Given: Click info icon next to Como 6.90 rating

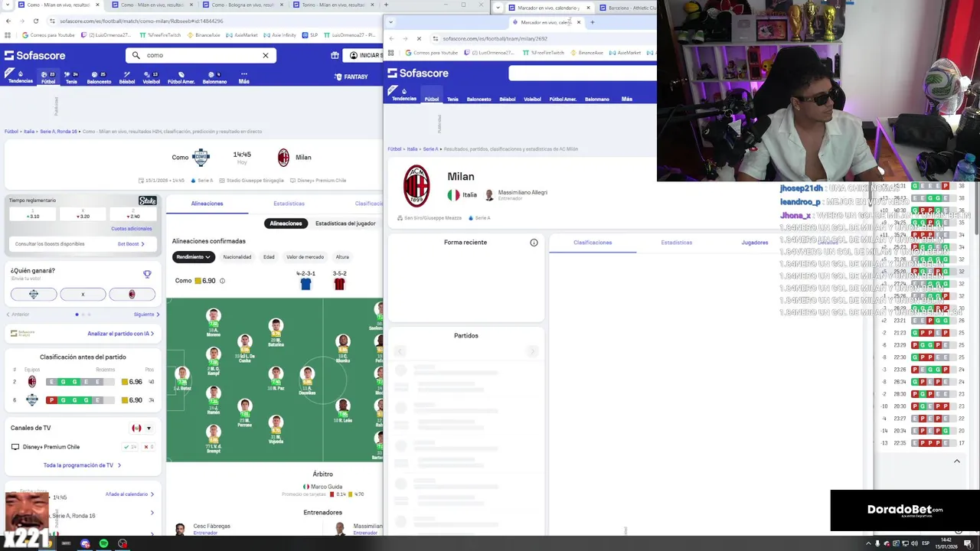Looking at the screenshot, I should click(x=222, y=281).
